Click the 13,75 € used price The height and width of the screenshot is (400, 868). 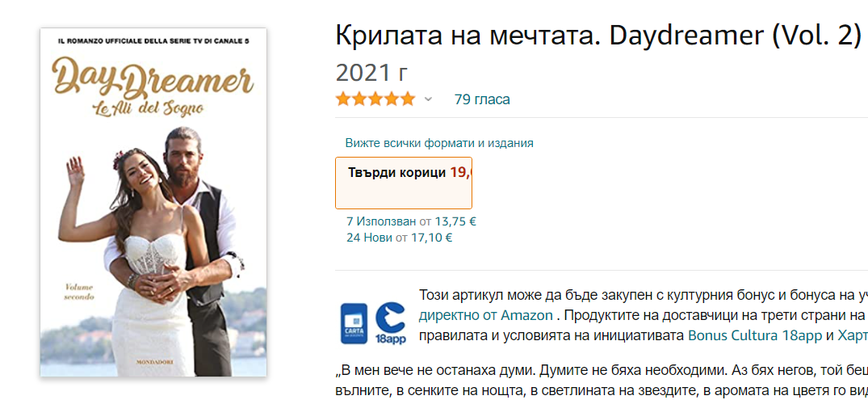(455, 221)
